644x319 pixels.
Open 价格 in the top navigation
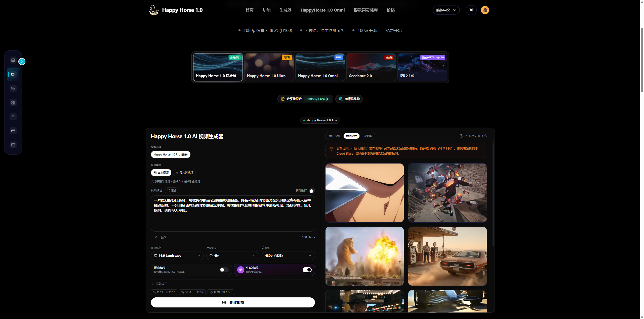(x=391, y=10)
